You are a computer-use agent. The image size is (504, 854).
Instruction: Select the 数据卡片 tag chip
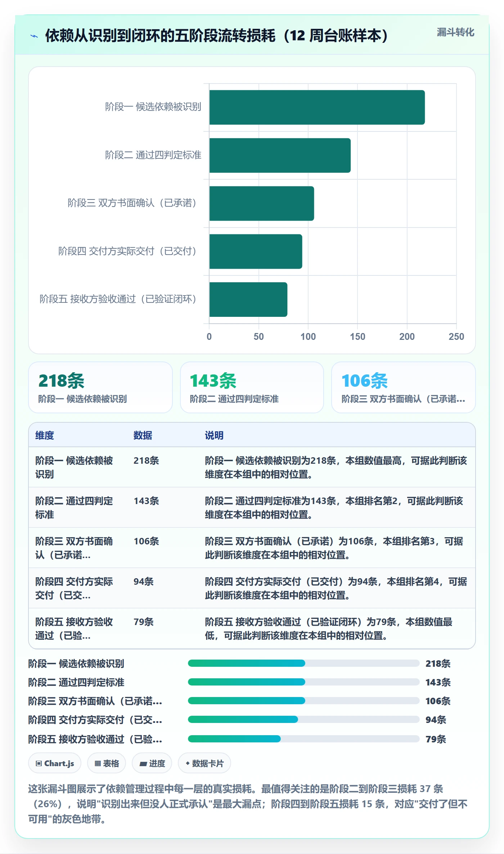tap(204, 763)
